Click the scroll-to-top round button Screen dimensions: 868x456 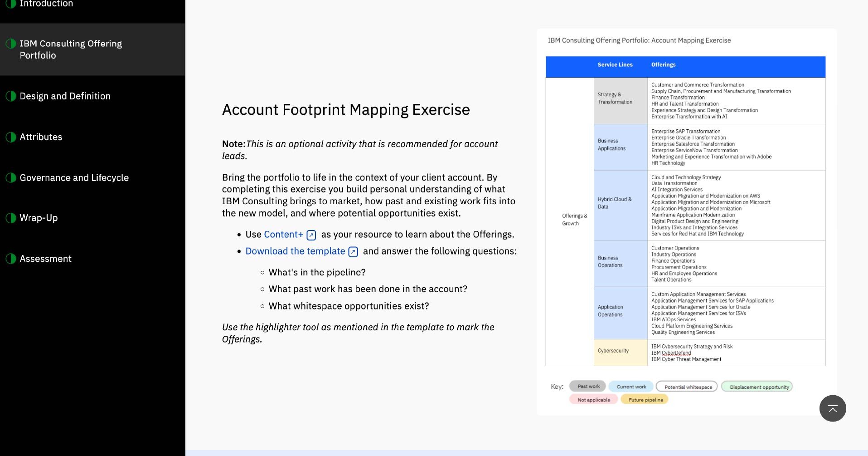tap(833, 408)
